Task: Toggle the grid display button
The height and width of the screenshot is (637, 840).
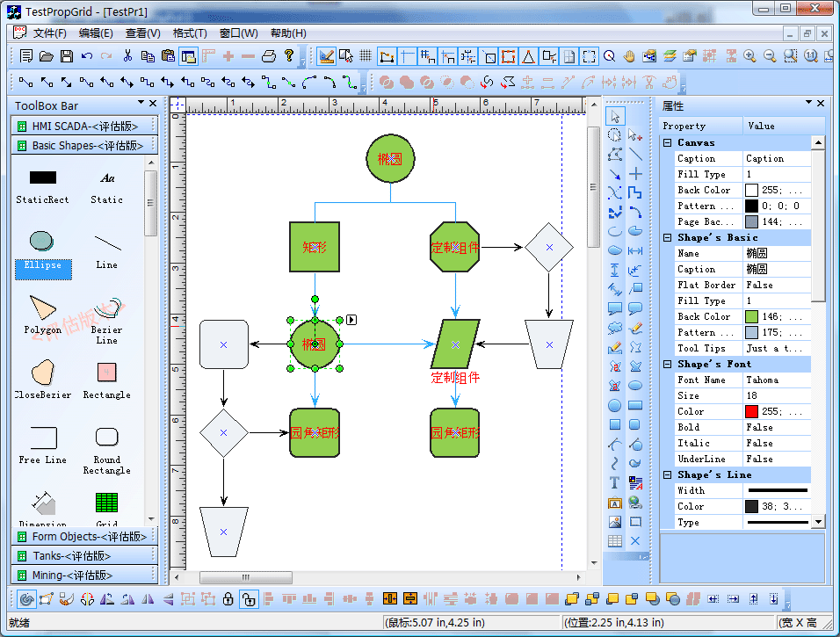Action: 366,56
